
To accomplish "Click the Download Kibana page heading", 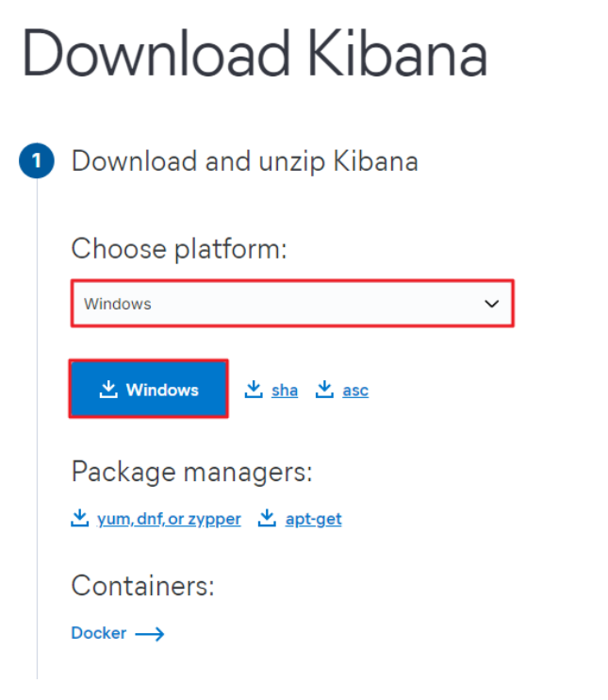I will [255, 55].
